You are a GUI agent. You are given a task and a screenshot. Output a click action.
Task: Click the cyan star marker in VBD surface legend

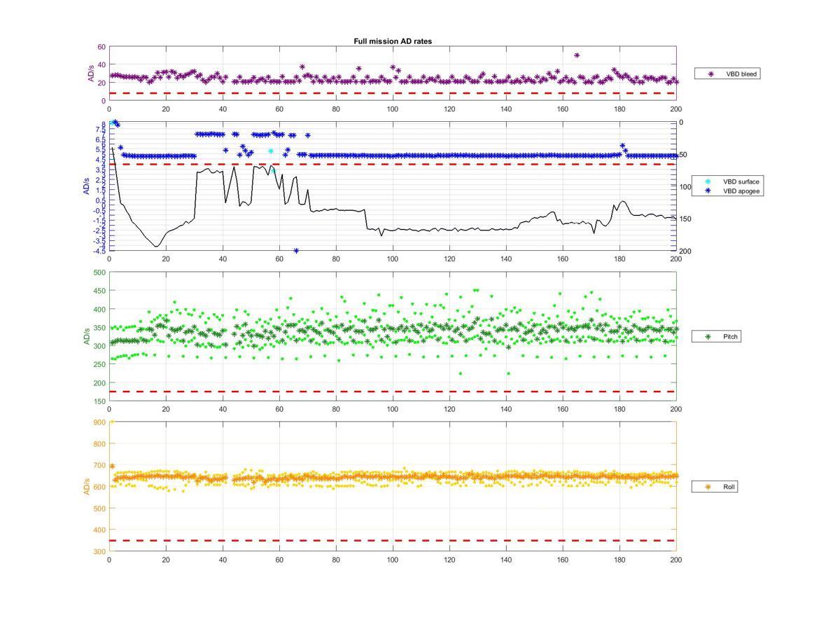(708, 181)
